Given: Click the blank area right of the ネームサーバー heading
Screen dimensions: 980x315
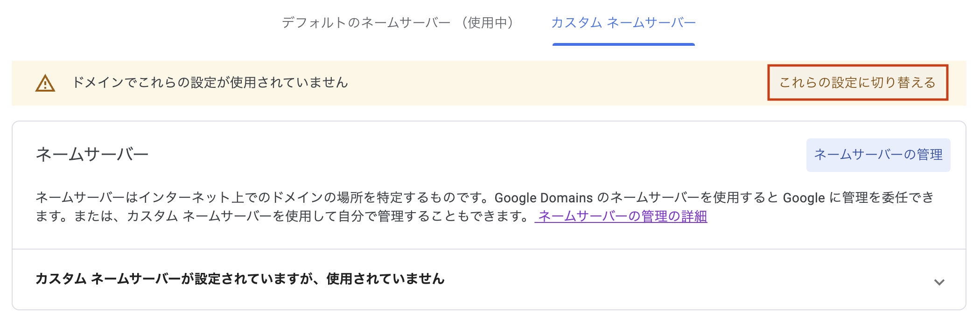Looking at the screenshot, I should point(467,154).
